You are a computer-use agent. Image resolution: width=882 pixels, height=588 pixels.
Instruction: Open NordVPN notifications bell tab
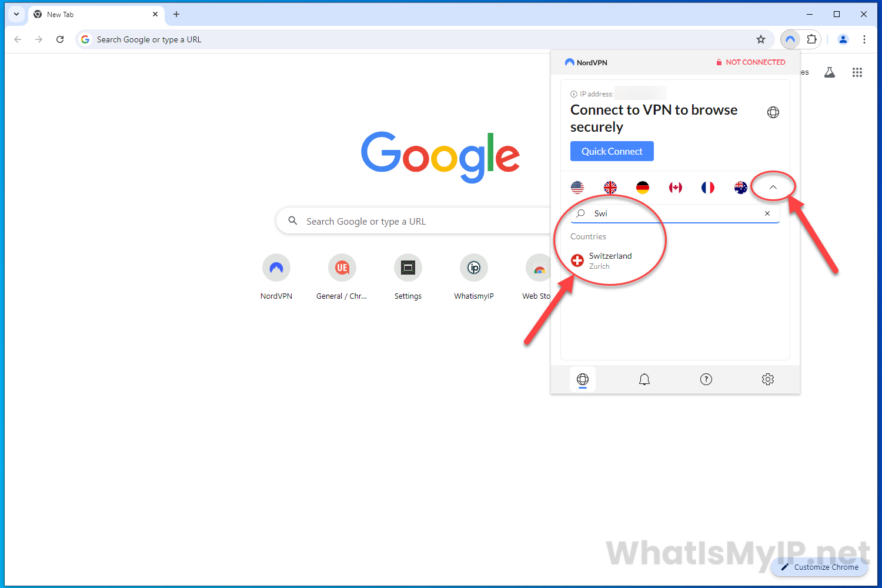pyautogui.click(x=644, y=379)
